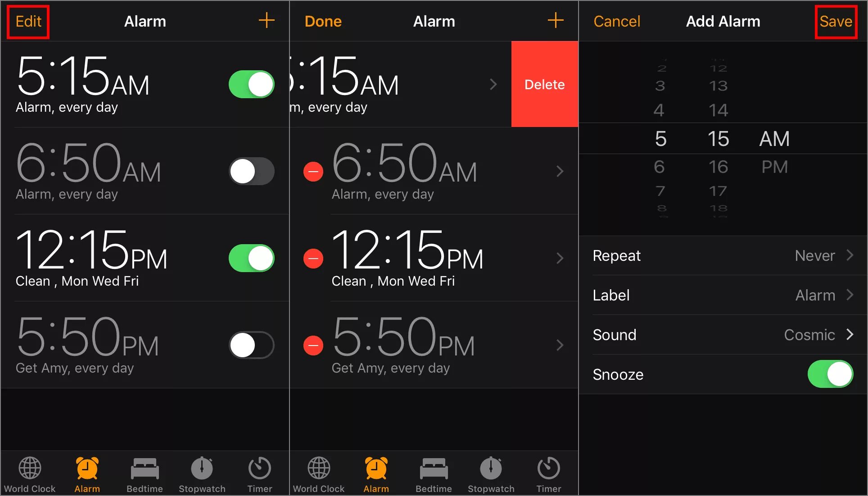Tap Edit button to enter edit mode
868x496 pixels.
29,21
